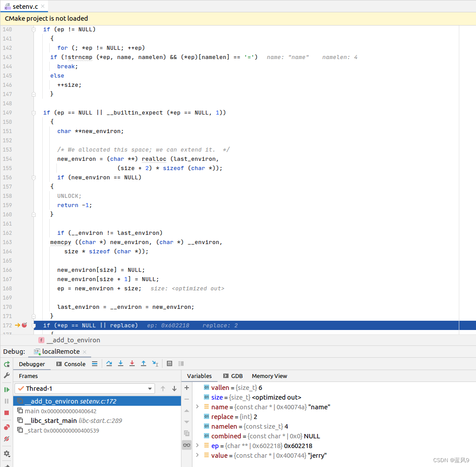Select the vallen variable row
The width and height of the screenshot is (476, 467).
pos(334,388)
